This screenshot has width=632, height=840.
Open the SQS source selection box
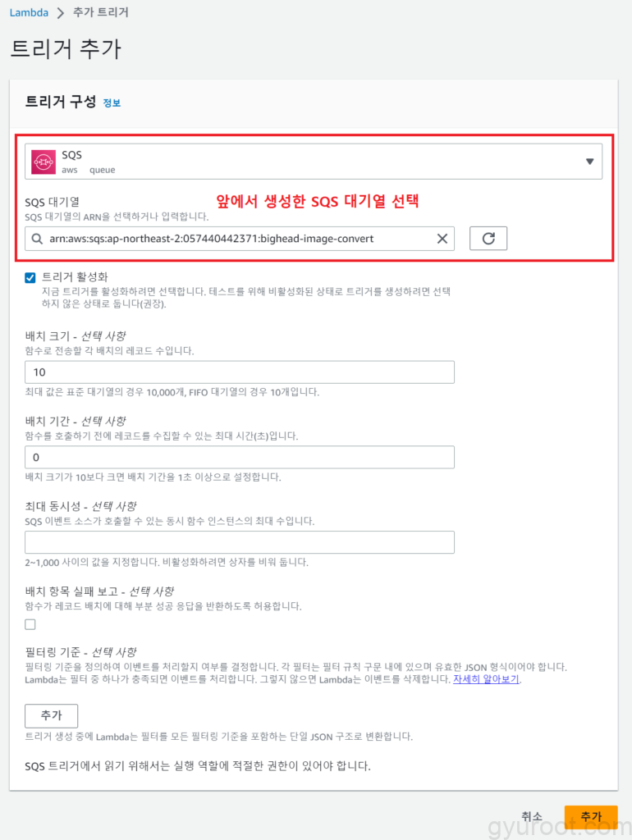pyautogui.click(x=314, y=162)
